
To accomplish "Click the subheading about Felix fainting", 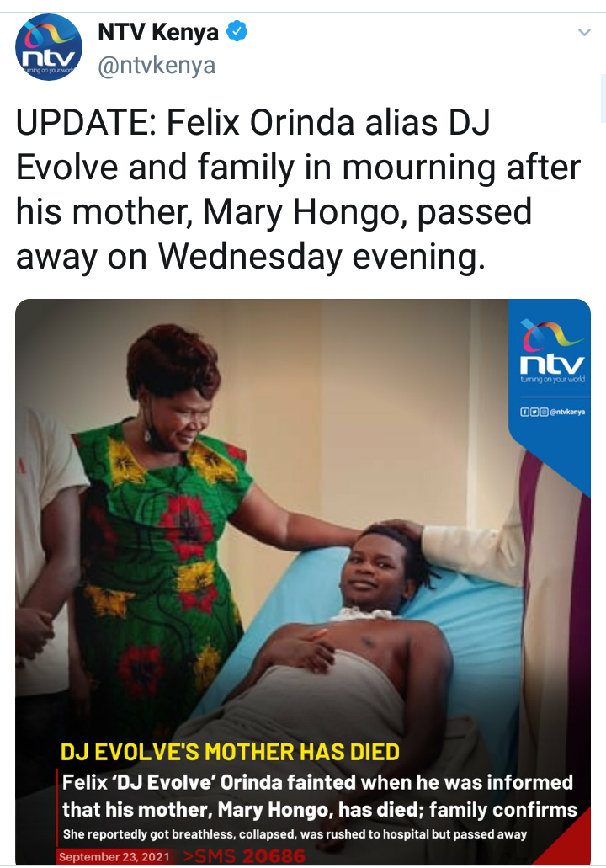I will pyautogui.click(x=319, y=796).
